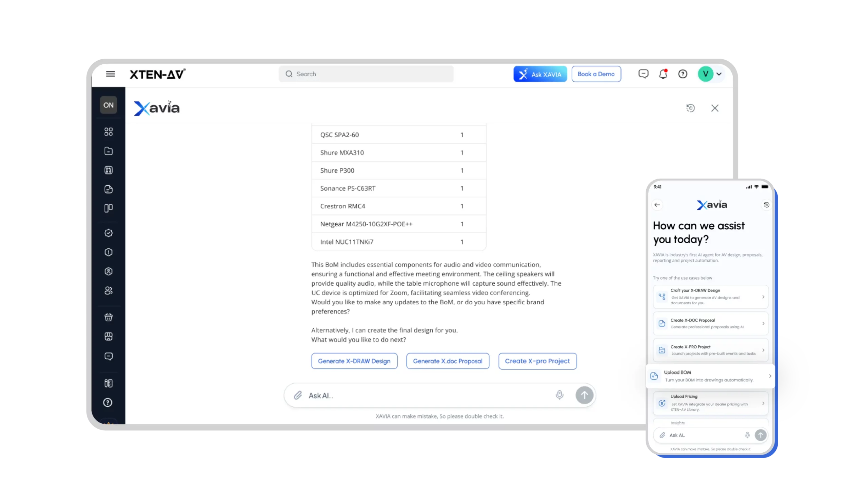Open the help icon in top header

point(682,74)
